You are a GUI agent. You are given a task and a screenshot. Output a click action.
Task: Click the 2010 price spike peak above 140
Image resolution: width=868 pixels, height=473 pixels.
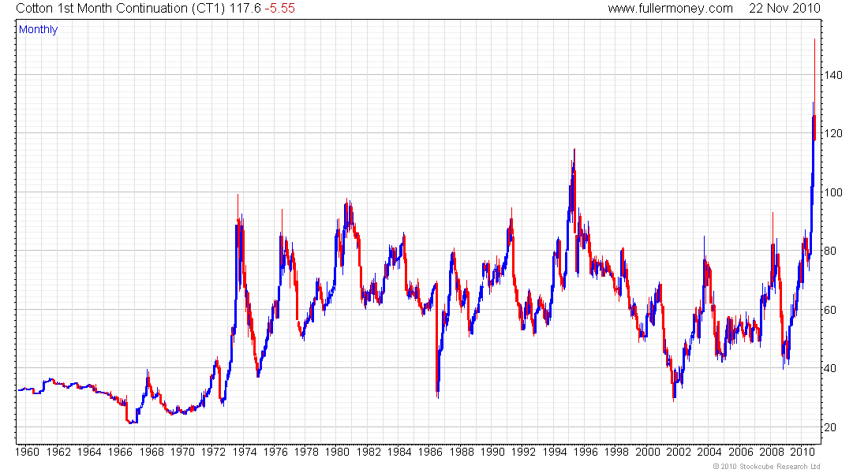(x=814, y=40)
